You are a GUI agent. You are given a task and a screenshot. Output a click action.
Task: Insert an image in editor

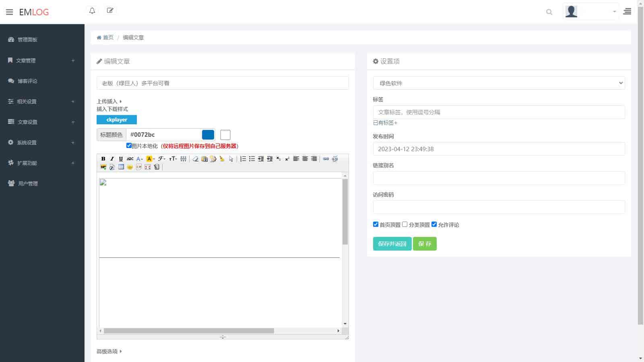(x=103, y=167)
